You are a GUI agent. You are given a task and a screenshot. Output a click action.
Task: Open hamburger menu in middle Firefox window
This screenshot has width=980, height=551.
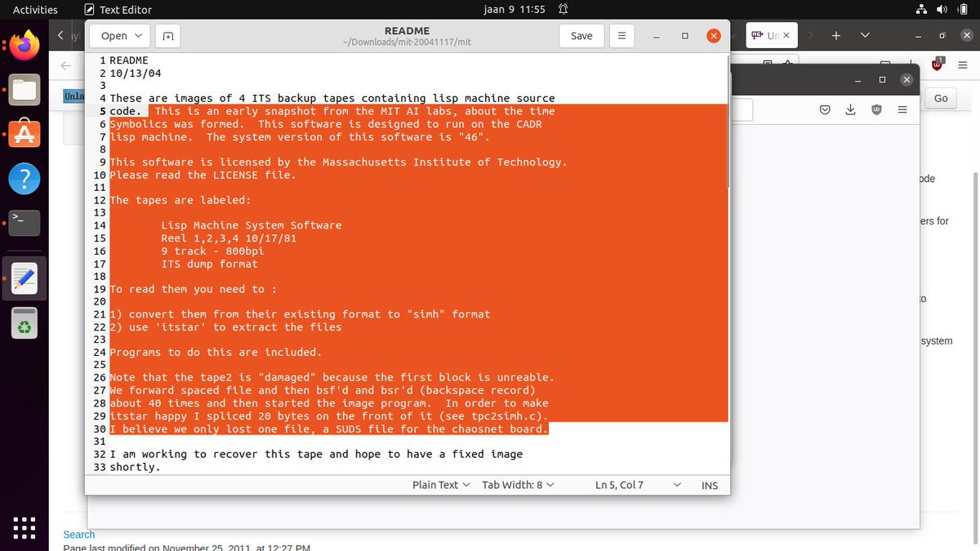click(x=902, y=109)
